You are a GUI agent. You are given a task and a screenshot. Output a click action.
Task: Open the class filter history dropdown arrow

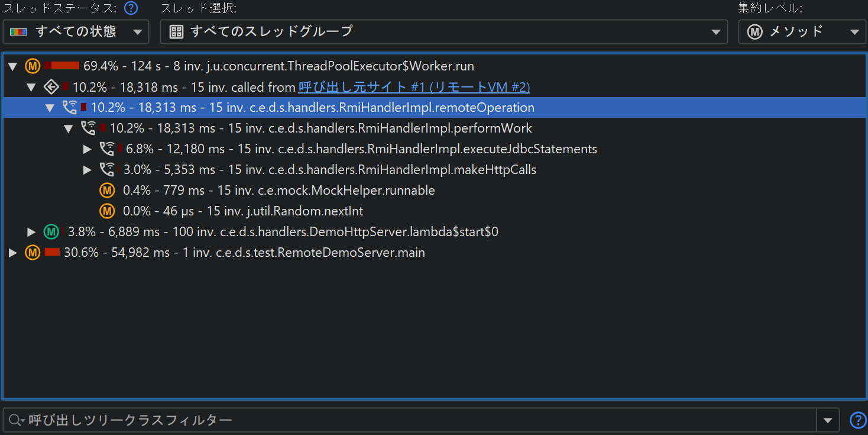point(827,420)
